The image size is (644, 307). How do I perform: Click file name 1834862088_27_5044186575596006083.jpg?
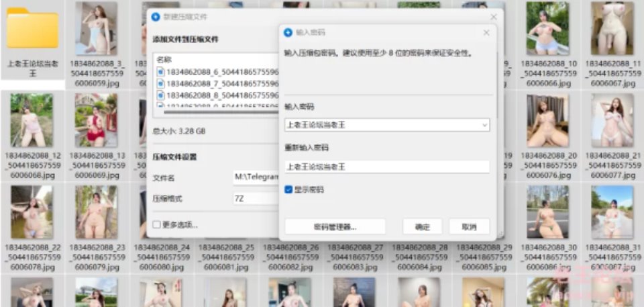[356, 257]
